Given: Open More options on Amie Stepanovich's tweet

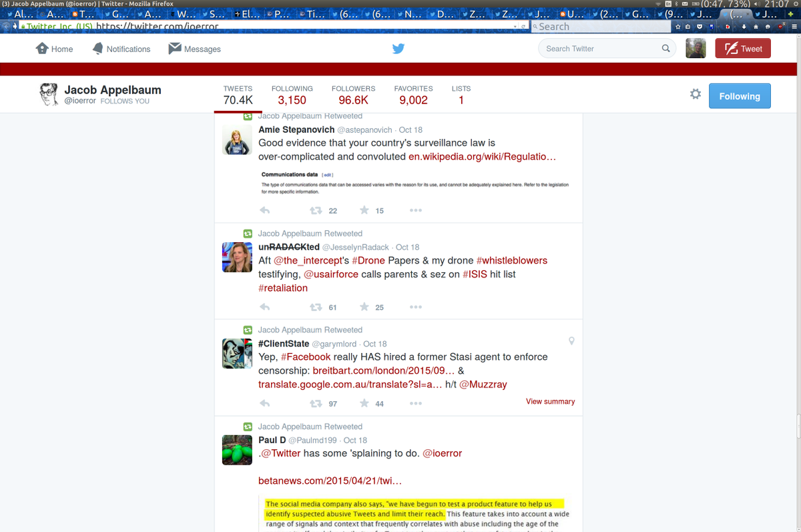Looking at the screenshot, I should click(x=416, y=210).
